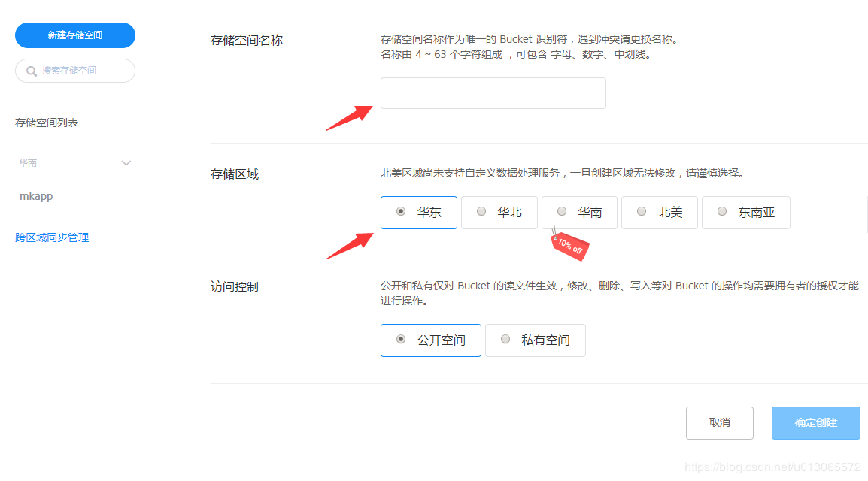
Task: Click the 确定创建 button
Action: (816, 423)
